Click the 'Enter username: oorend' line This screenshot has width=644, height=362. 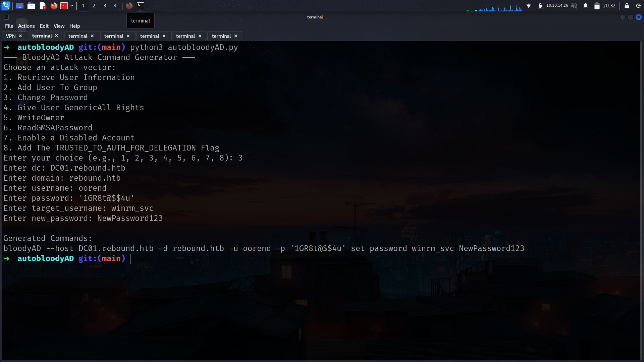pyautogui.click(x=55, y=188)
